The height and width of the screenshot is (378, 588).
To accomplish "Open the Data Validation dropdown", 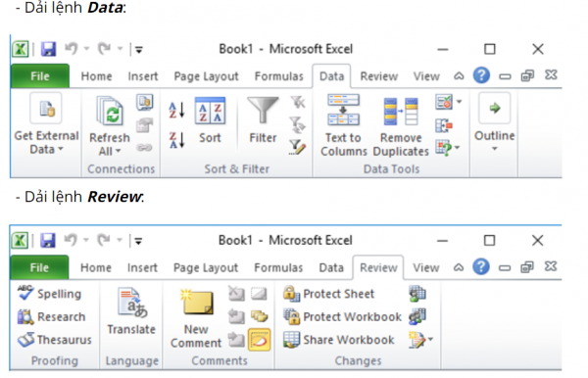I will pos(459,102).
